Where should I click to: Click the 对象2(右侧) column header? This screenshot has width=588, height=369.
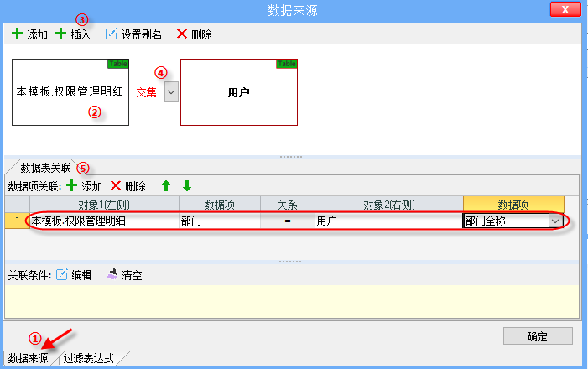click(389, 205)
